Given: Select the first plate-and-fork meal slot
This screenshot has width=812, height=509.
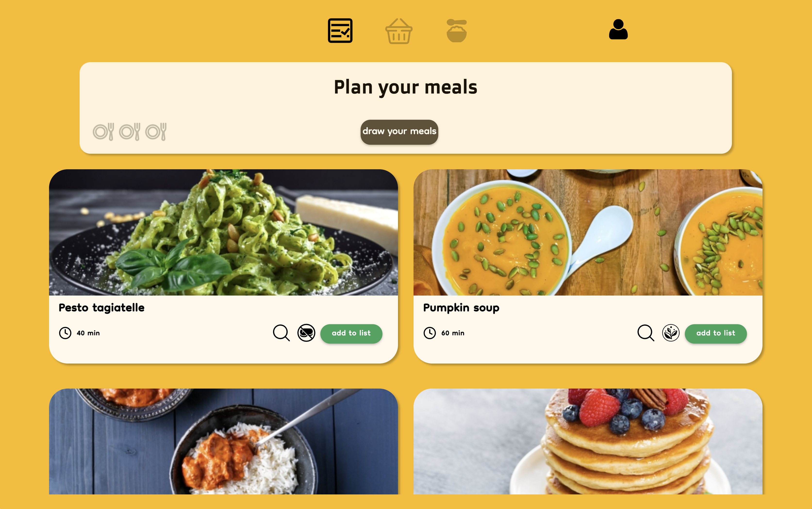Looking at the screenshot, I should click(x=104, y=132).
